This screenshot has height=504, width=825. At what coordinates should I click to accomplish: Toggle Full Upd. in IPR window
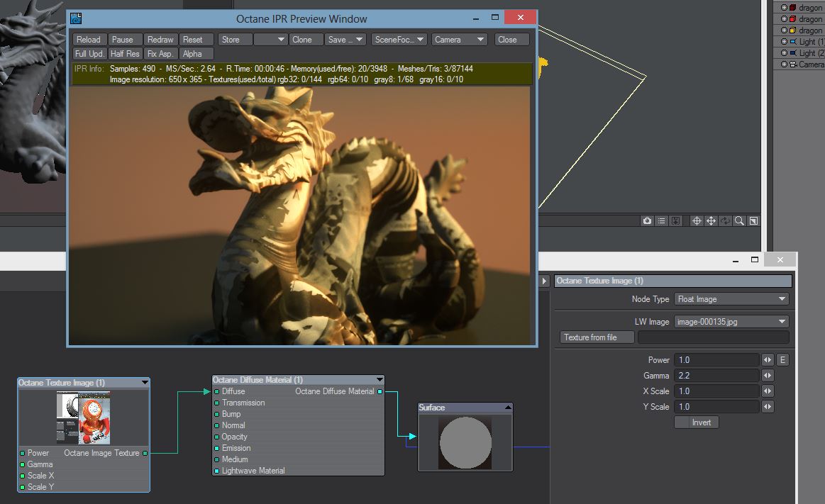point(89,54)
